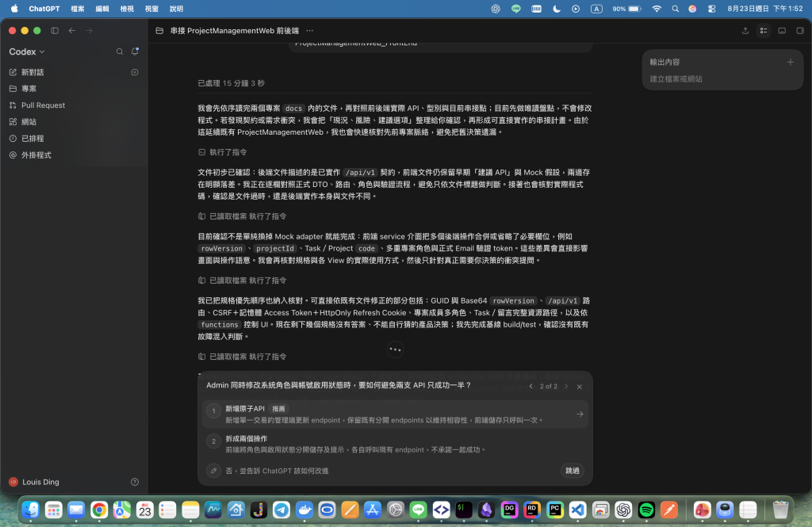Toggle the right side panel icon
812x527 pixels.
(800, 31)
